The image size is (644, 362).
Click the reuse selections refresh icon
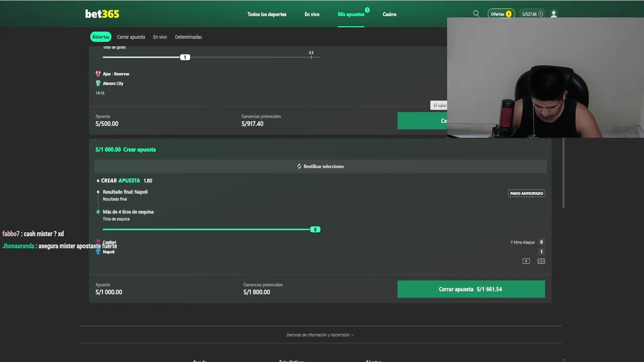coord(299,166)
